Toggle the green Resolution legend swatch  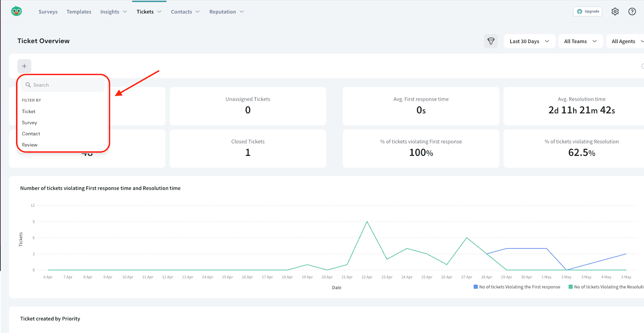(x=570, y=287)
